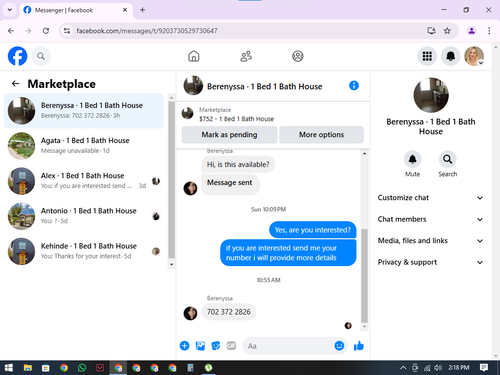Go to the Home feed icon

coord(194,56)
